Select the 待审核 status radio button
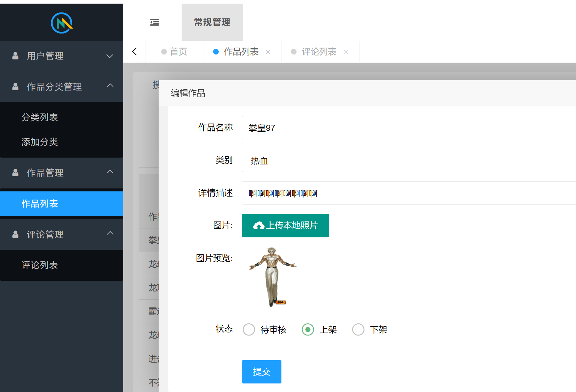The width and height of the screenshot is (576, 392). (x=249, y=329)
